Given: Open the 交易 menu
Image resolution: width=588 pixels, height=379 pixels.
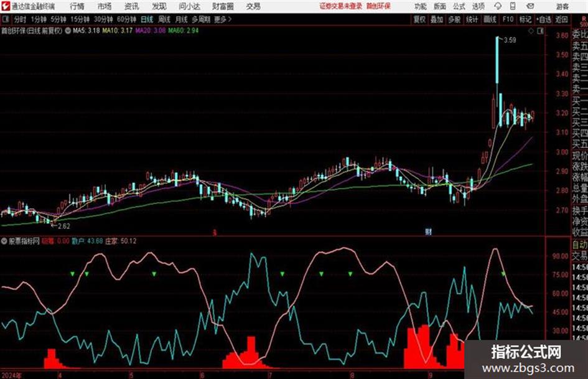Looking at the screenshot, I should [x=253, y=6].
